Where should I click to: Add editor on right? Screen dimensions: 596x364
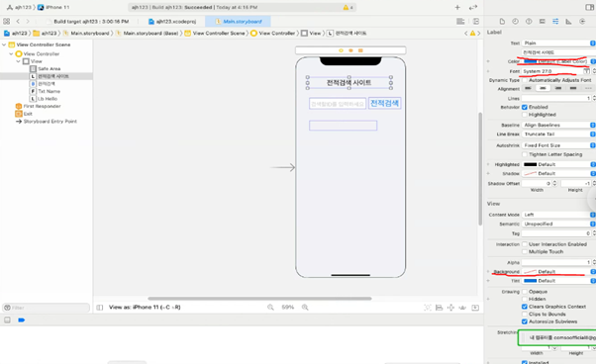coord(476,21)
